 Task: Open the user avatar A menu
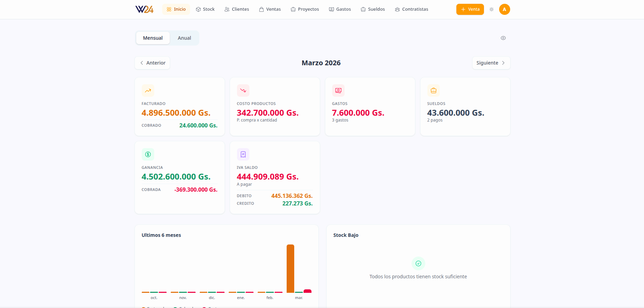pyautogui.click(x=504, y=9)
